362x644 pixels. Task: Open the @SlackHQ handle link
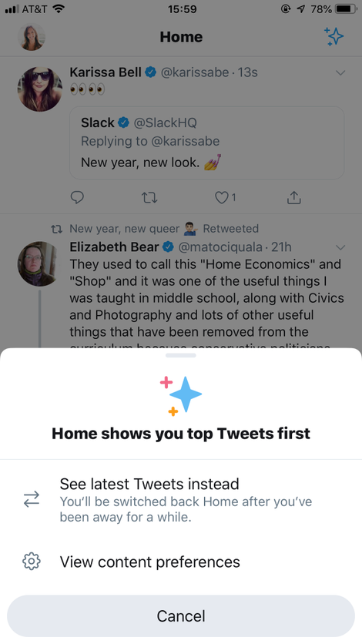coord(165,122)
